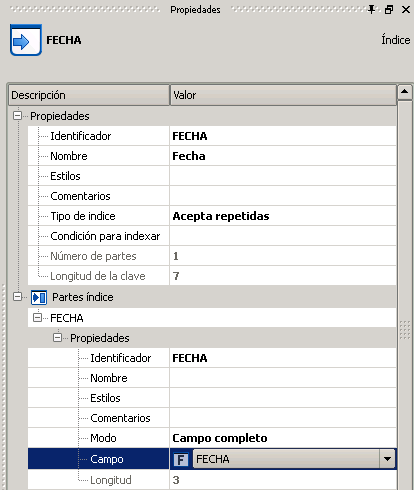Select the highlighted Campo row label

107,459
